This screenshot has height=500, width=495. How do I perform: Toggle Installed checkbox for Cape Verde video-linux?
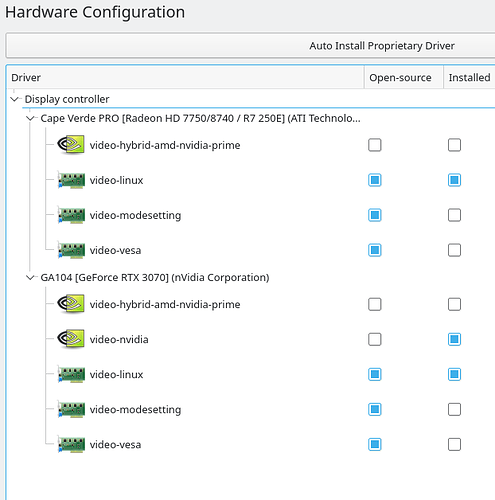click(454, 180)
